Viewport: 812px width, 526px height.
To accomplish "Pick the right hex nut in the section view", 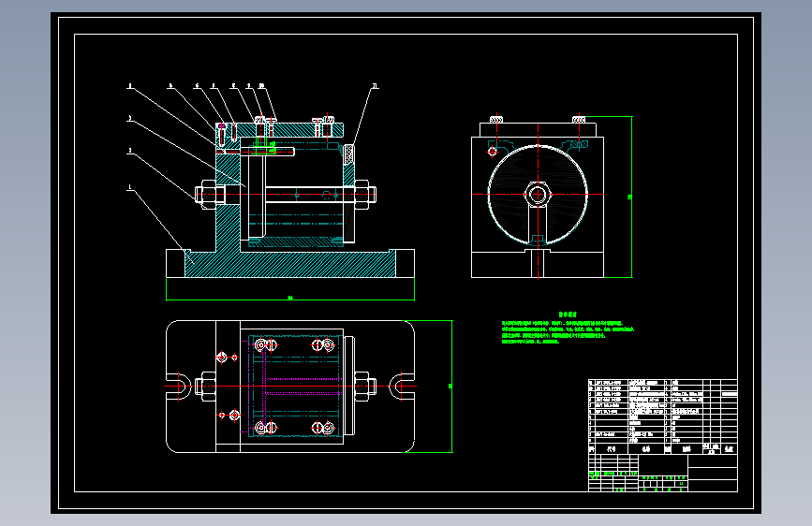I will point(363,195).
